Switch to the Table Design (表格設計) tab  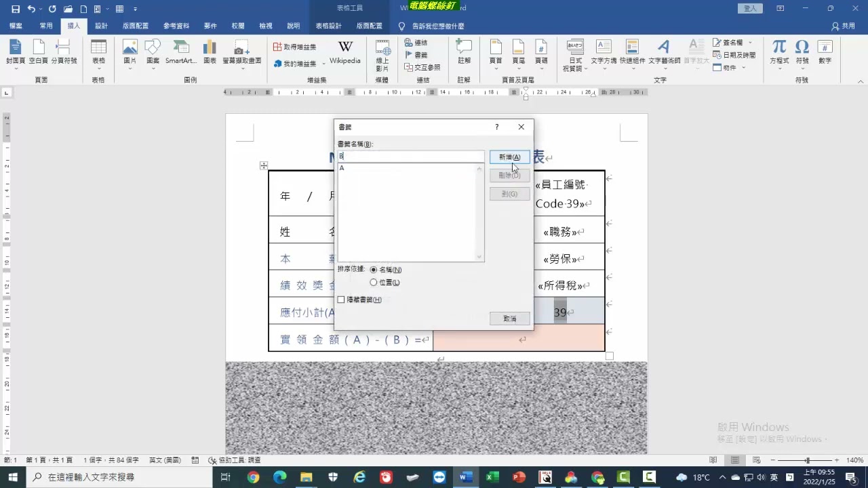click(x=328, y=26)
